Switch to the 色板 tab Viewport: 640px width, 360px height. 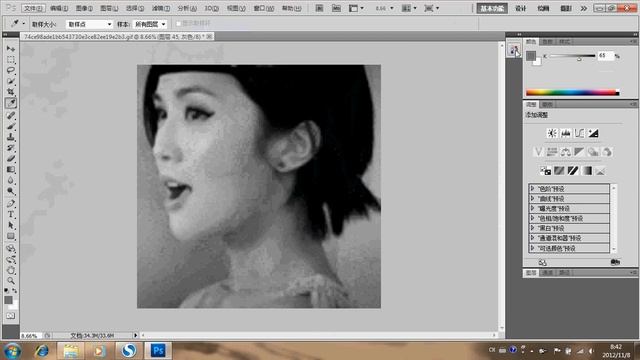click(x=547, y=42)
